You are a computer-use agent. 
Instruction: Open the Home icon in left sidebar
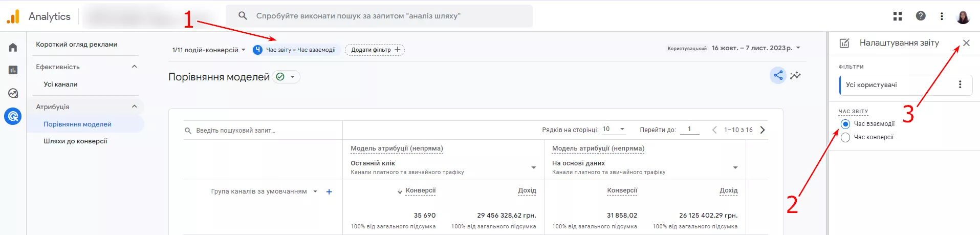tap(13, 48)
